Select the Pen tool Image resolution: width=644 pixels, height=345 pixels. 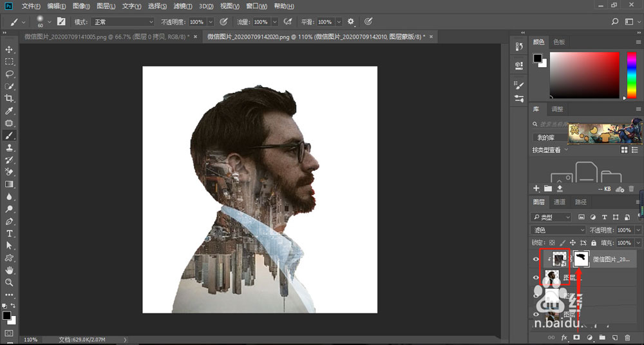pos(9,221)
